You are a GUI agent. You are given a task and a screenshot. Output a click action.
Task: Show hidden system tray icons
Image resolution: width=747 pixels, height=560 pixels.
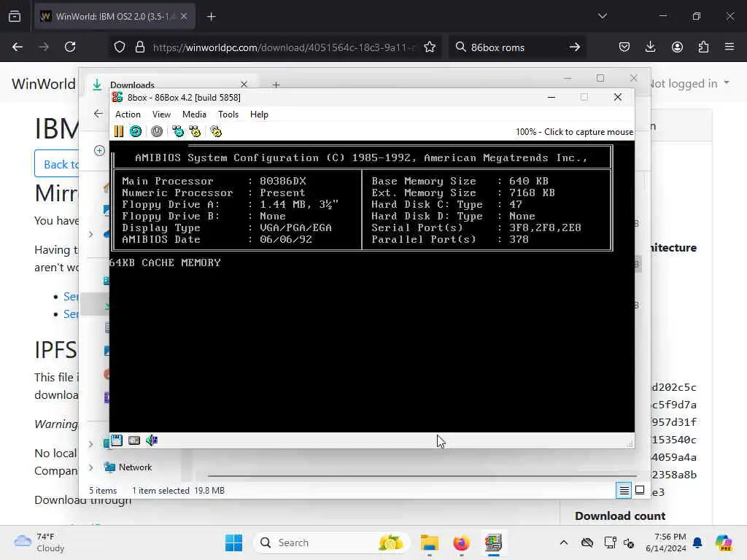tap(564, 542)
